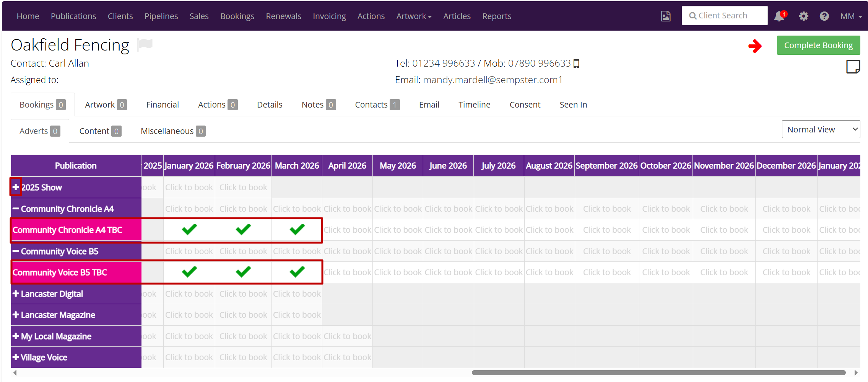Call the 01234 996633 telephone link

(444, 63)
